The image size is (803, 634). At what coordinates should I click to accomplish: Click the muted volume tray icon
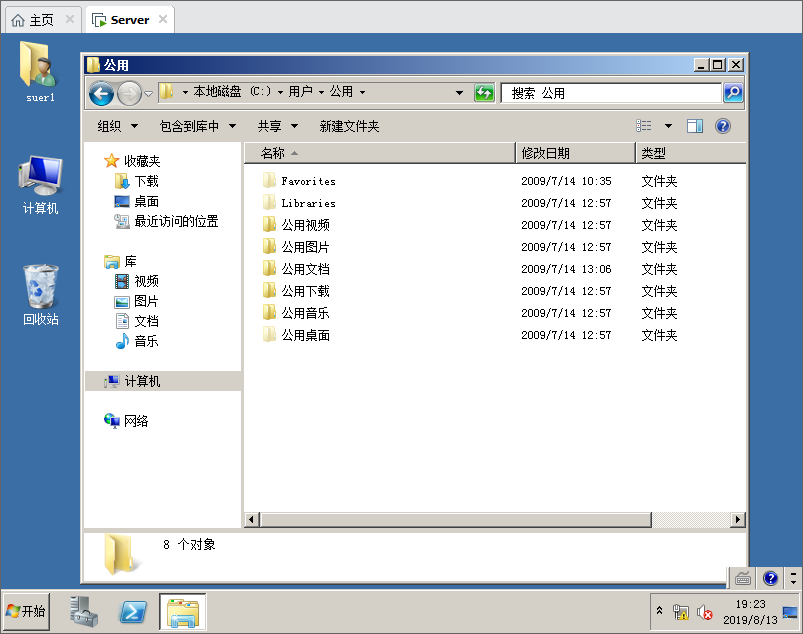[x=704, y=611]
